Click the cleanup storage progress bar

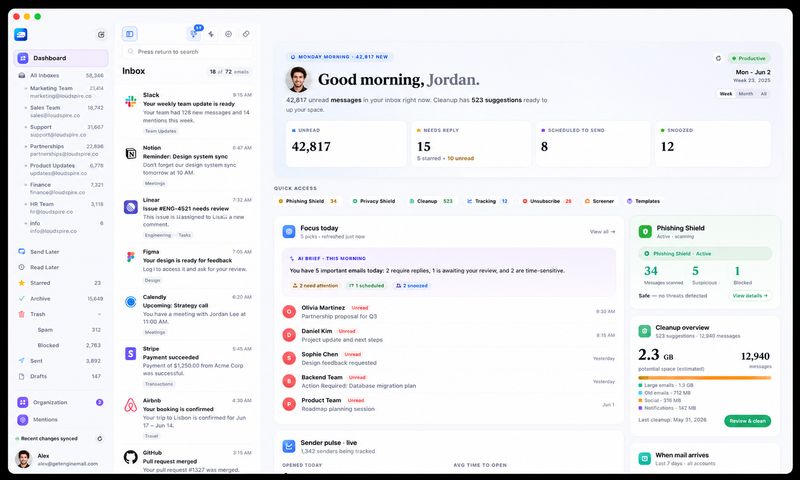click(705, 378)
